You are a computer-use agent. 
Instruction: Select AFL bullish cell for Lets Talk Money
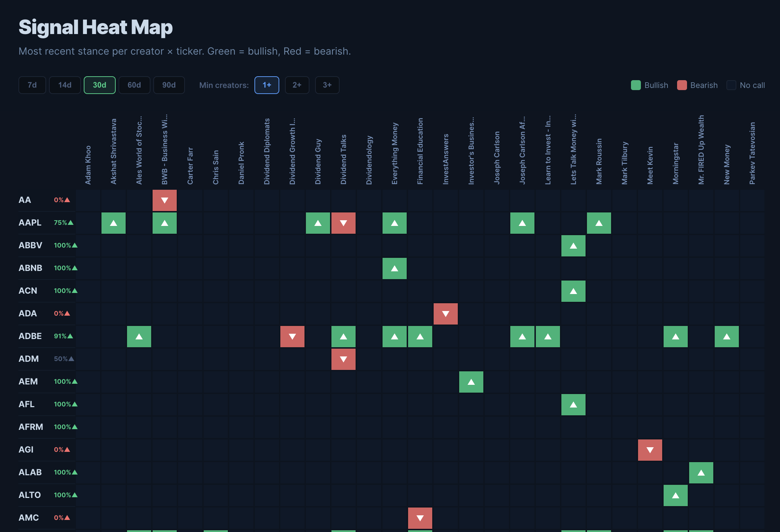coord(573,405)
